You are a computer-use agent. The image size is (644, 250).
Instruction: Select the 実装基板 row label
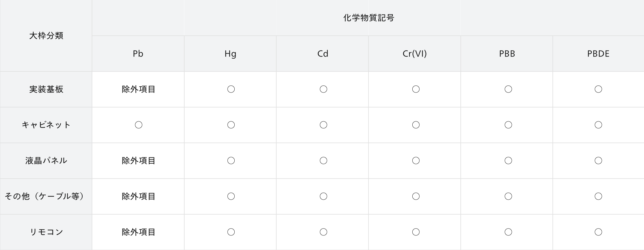click(46, 89)
